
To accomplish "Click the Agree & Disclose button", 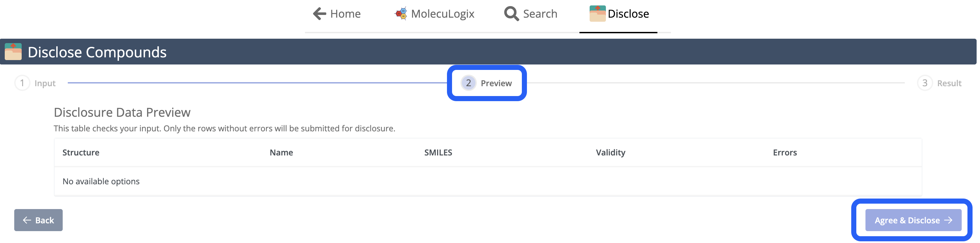I will [914, 221].
